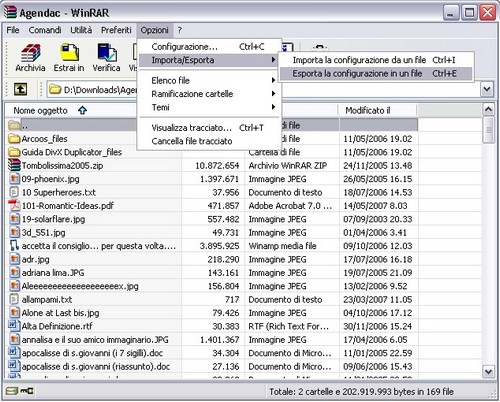The width and height of the screenshot is (500, 402).
Task: Select annalisa e il suo amico immaginario.JPG
Action: [x=95, y=340]
